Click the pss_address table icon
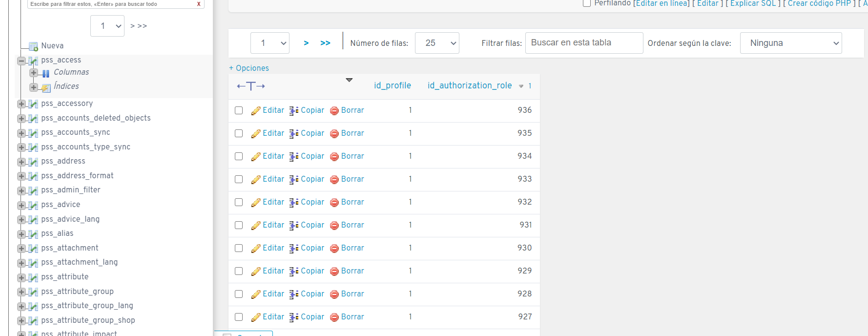The height and width of the screenshot is (336, 868). click(33, 162)
